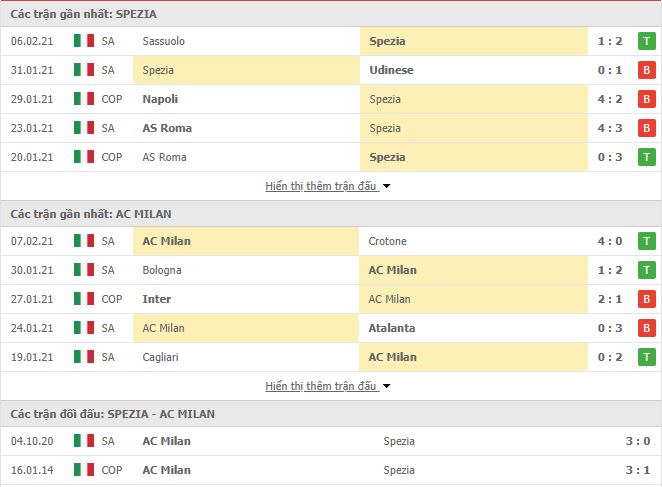Click SA label in Bologna-AC Milan row

pos(108,270)
